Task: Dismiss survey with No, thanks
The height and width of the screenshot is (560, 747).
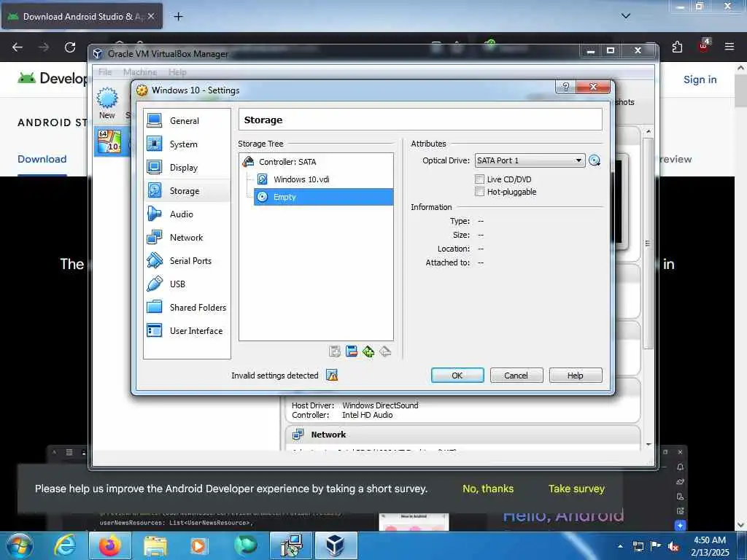Action: tap(488, 489)
